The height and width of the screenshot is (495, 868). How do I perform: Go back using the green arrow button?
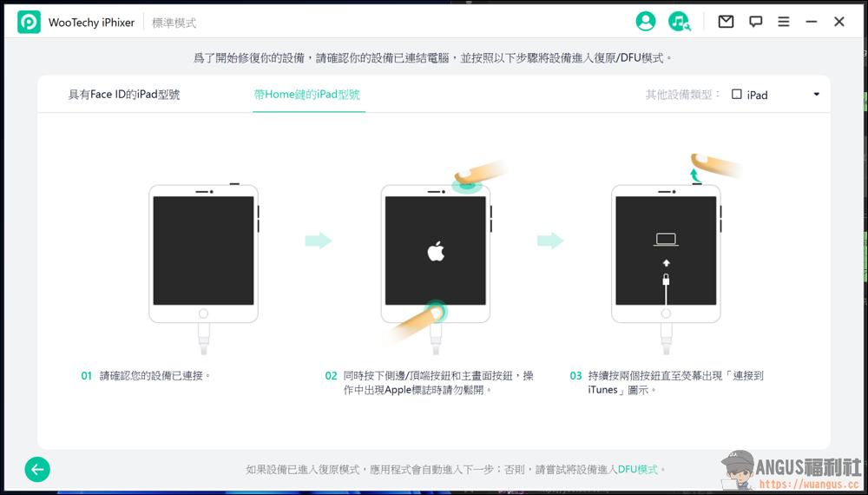click(37, 470)
